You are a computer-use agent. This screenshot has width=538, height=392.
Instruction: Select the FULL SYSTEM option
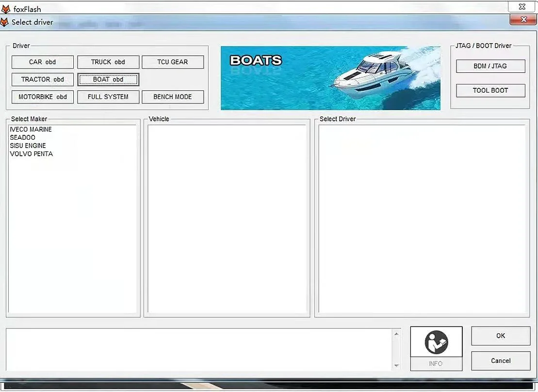click(x=108, y=97)
